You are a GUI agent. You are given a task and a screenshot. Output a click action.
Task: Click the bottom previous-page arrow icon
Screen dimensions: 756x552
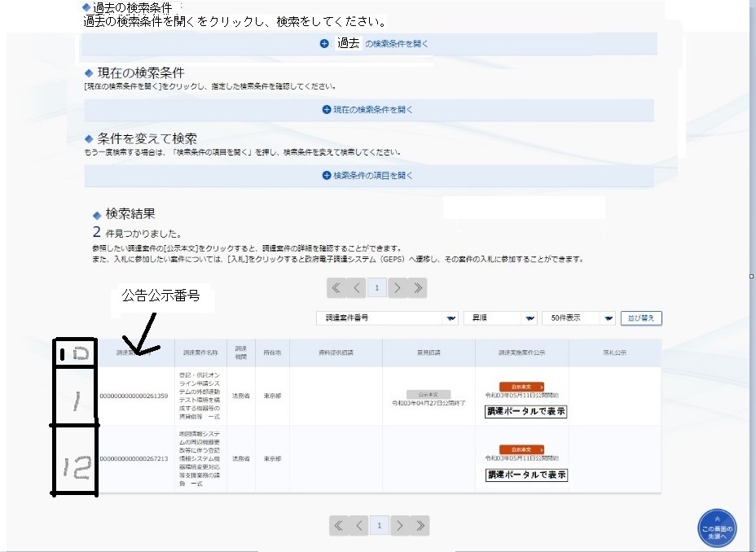point(358,526)
